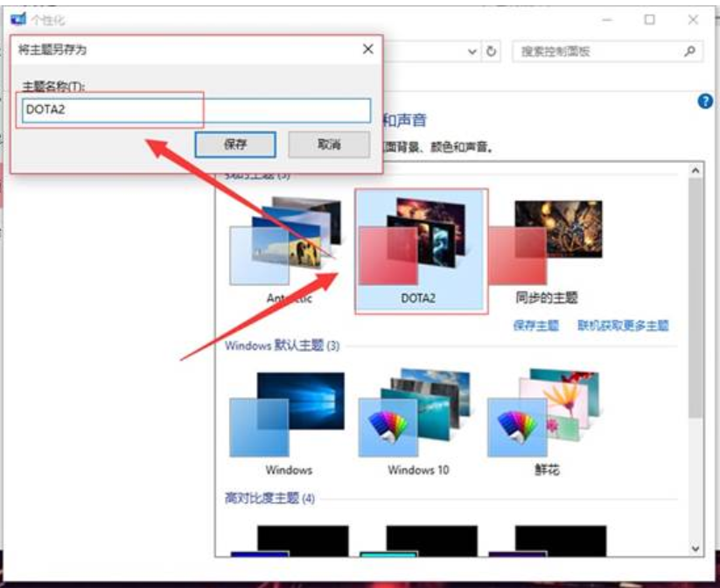Image resolution: width=720 pixels, height=588 pixels.
Task: Click the help question mark icon
Action: tap(705, 101)
